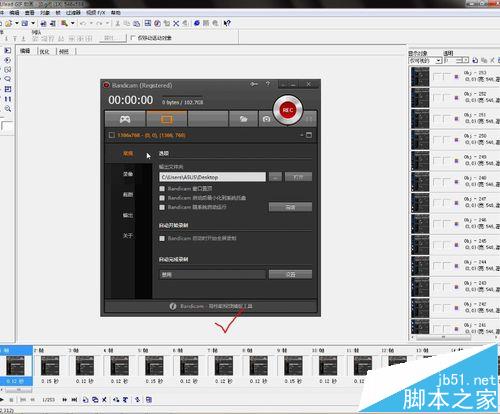This screenshot has width=500, height=414.
Task: Click the 打开 button next to output path
Action: pyautogui.click(x=298, y=177)
